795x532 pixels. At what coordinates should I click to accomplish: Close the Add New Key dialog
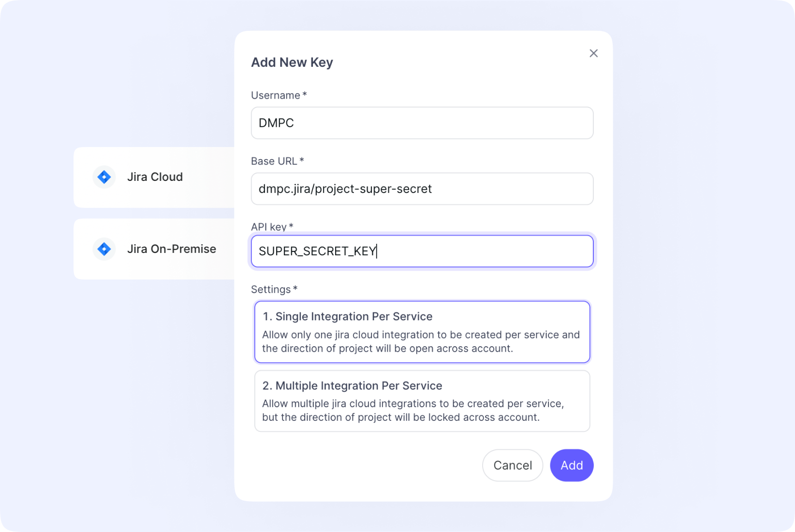pyautogui.click(x=593, y=53)
